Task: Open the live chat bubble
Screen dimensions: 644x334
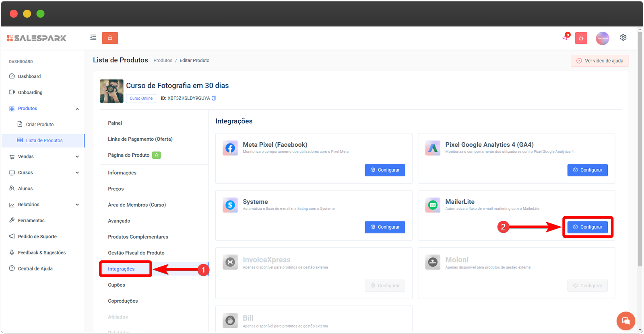Action: (625, 321)
